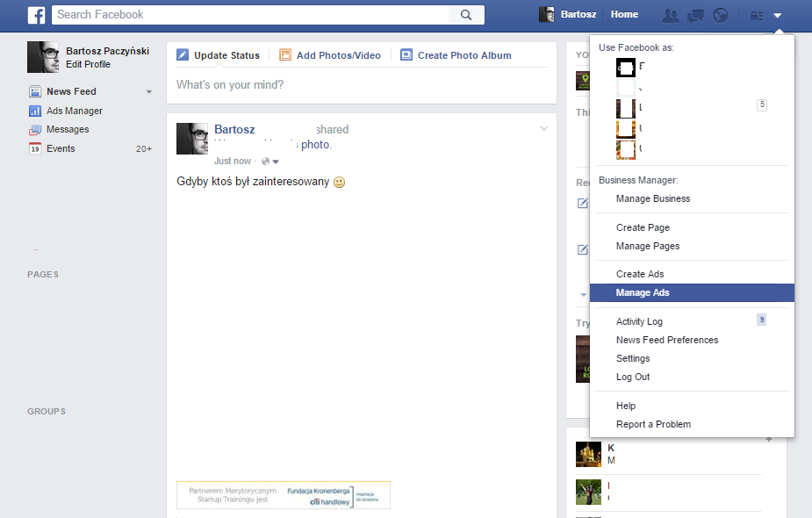The image size is (812, 518).
Task: Select the third page thumbnail with badge 5
Action: pos(626,109)
